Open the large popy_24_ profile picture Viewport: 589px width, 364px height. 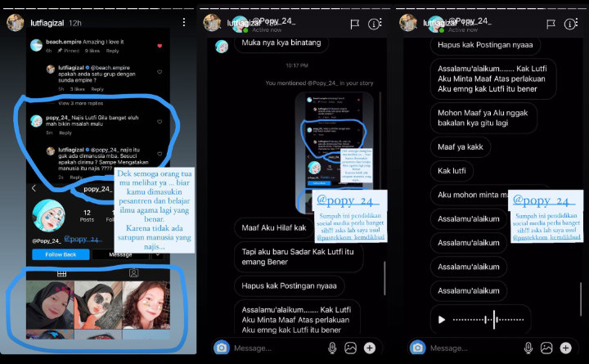pos(48,215)
